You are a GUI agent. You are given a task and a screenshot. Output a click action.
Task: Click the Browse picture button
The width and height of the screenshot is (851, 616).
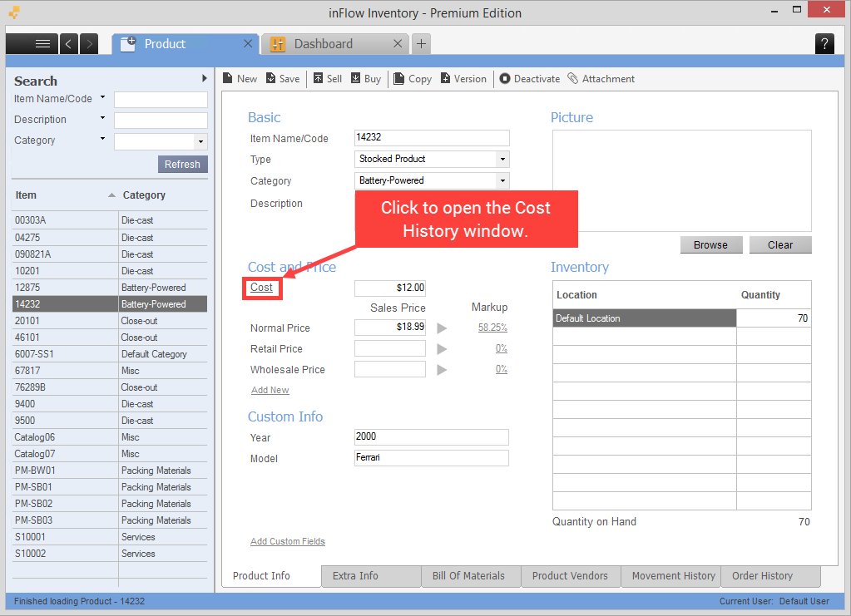point(710,245)
